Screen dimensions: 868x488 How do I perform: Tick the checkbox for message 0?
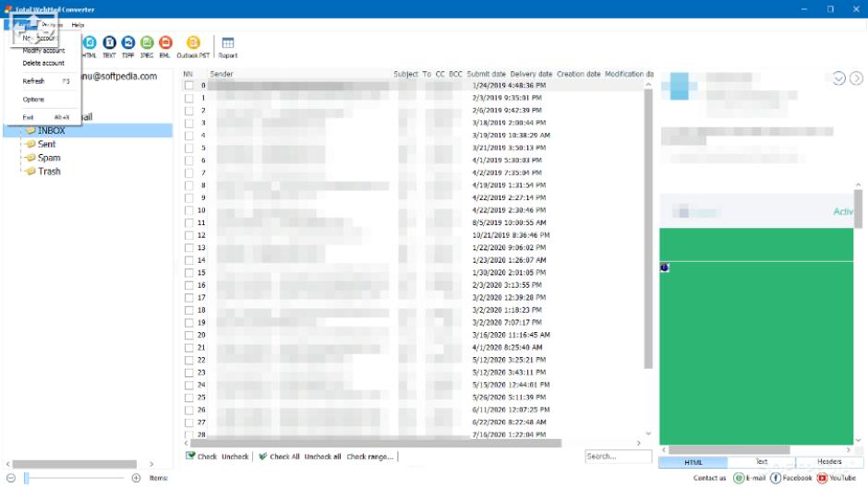pyautogui.click(x=189, y=85)
